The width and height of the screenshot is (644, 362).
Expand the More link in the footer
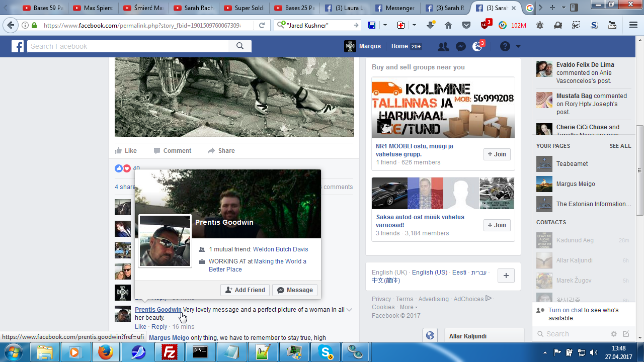(x=408, y=307)
